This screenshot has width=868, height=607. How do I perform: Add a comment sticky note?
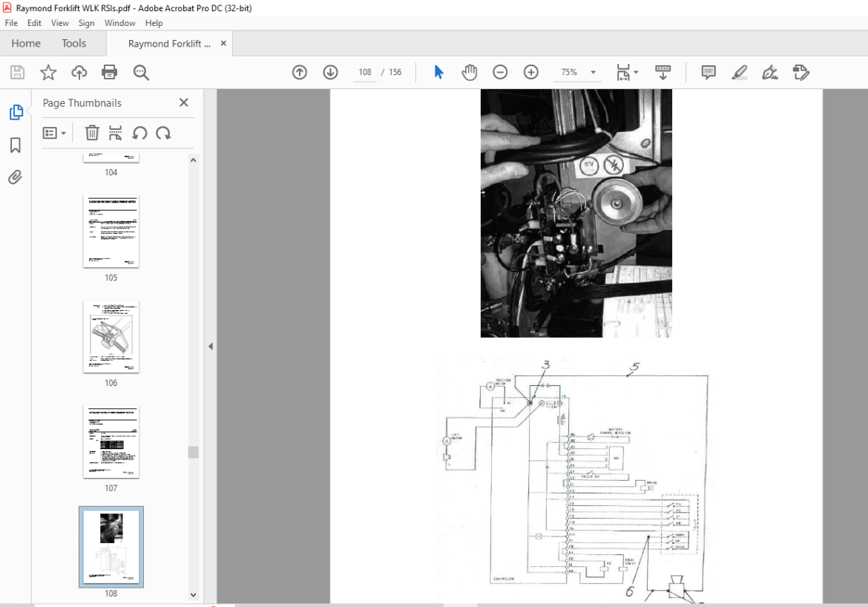tap(708, 72)
